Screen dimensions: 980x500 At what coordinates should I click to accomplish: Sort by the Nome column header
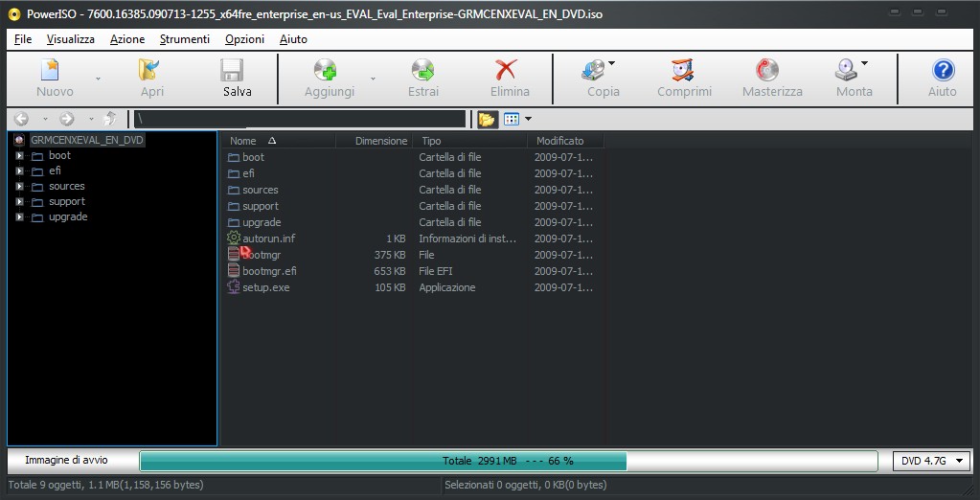280,141
